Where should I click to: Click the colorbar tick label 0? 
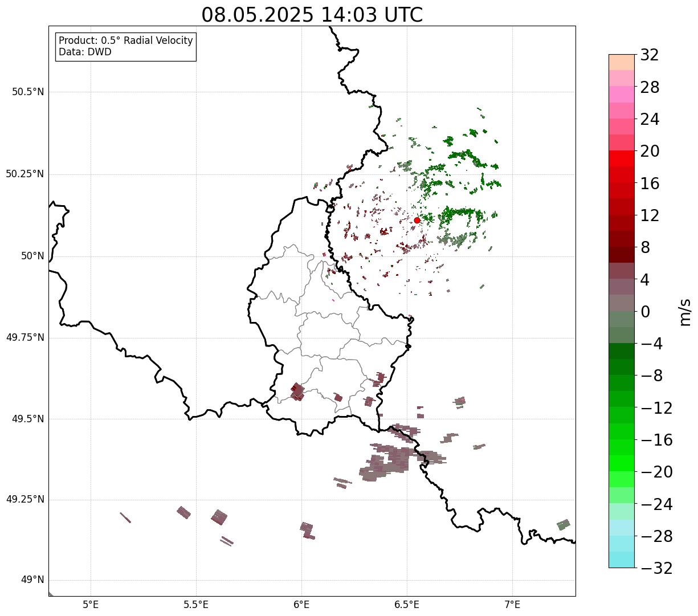646,312
